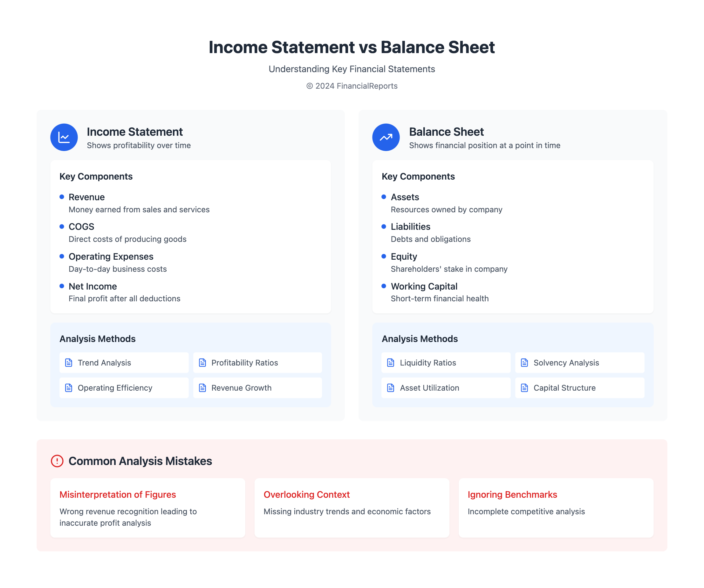Click the Net Income component entry

[92, 286]
